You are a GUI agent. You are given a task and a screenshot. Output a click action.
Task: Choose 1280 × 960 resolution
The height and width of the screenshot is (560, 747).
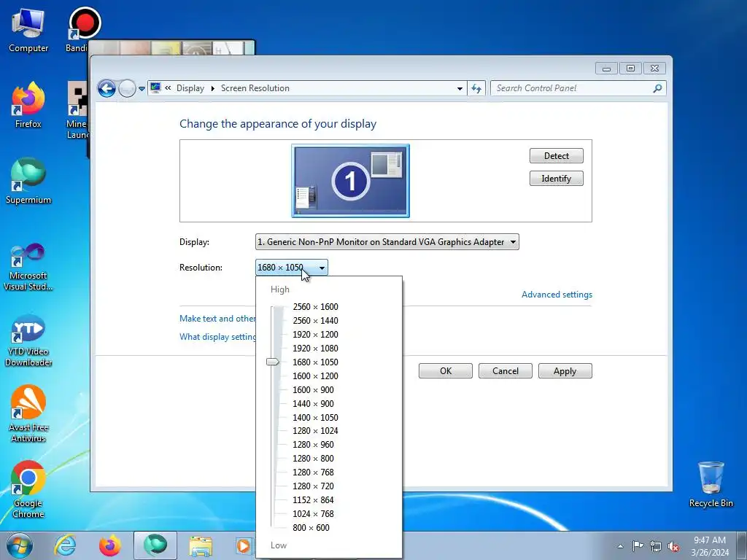(313, 444)
